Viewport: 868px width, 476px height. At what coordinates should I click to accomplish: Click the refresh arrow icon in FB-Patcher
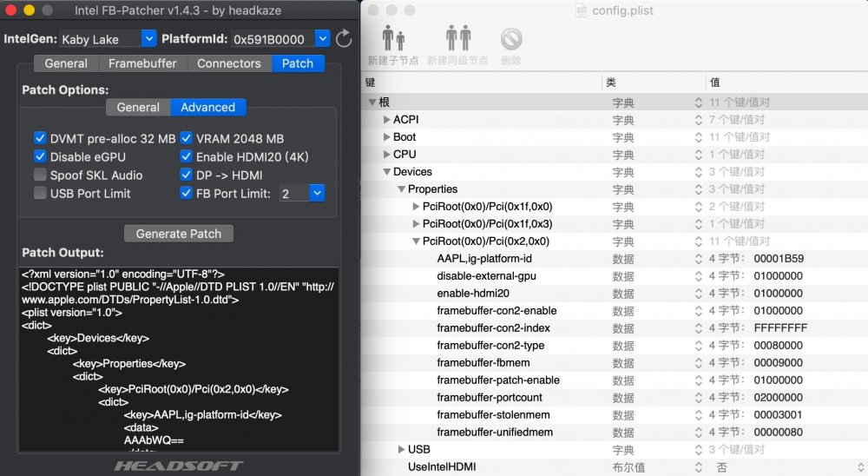point(344,38)
